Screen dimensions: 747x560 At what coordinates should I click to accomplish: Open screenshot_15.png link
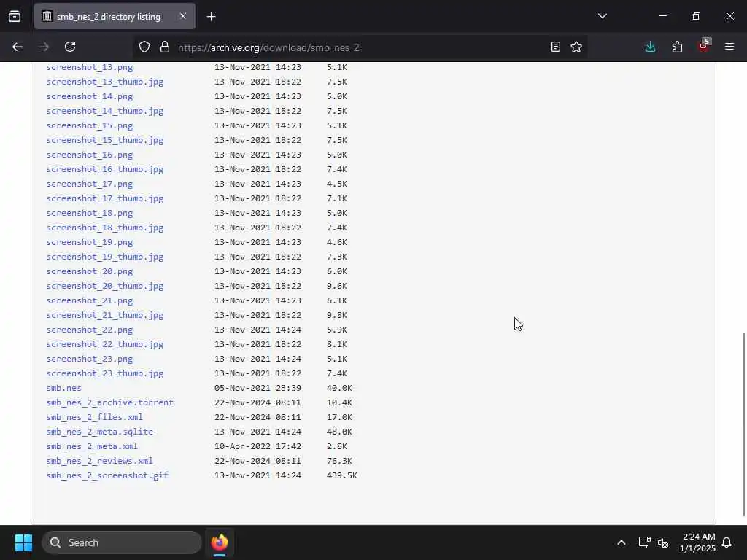tap(90, 125)
